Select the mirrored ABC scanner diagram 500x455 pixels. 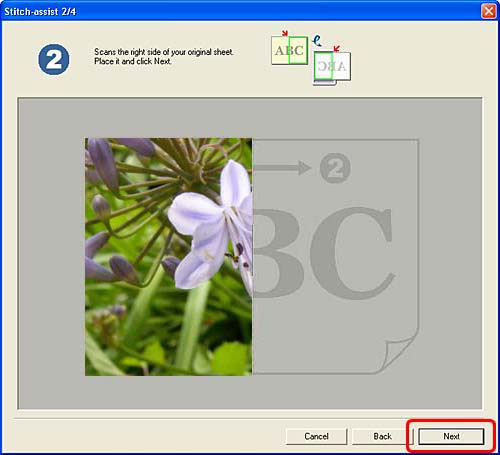(x=332, y=67)
